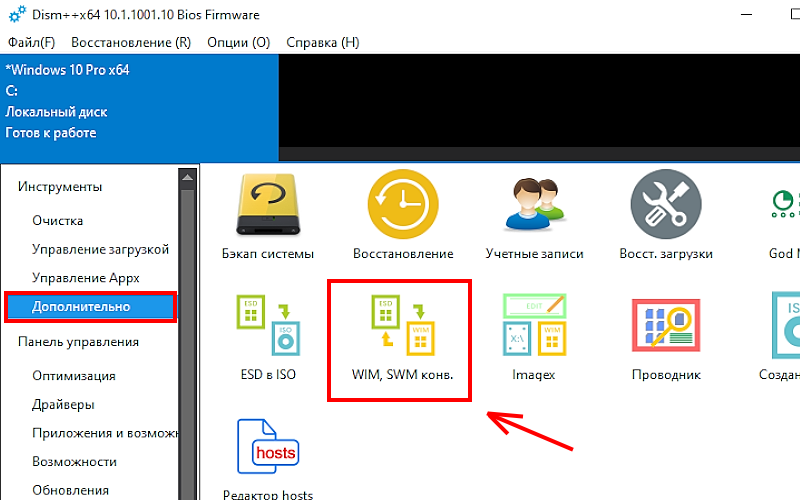Select Очистка in the sidebar
The width and height of the screenshot is (800, 500).
(57, 221)
